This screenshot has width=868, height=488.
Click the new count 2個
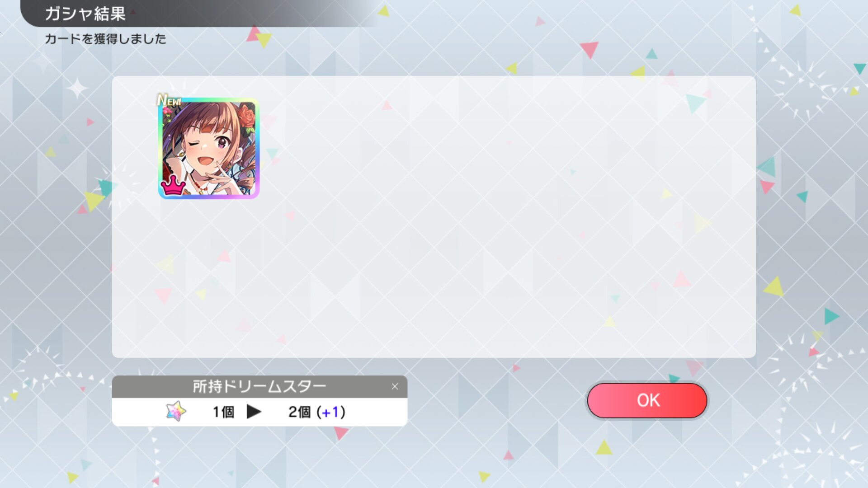(x=300, y=412)
